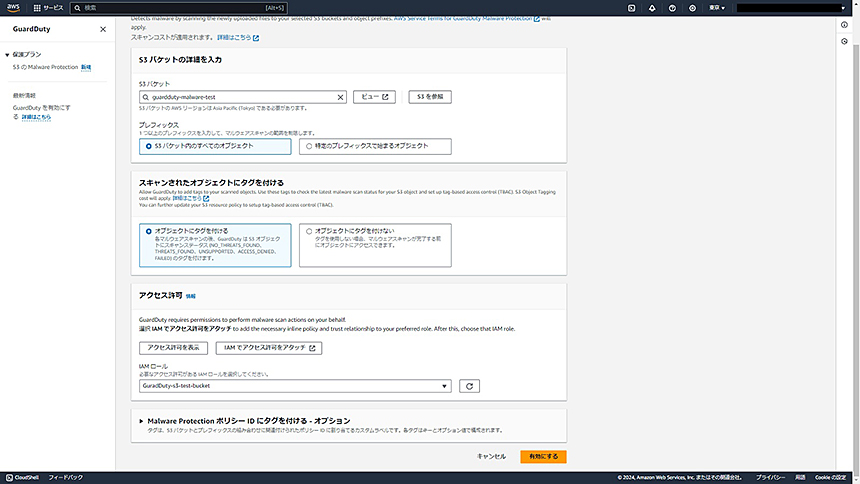Open the Tokyo region dropdown

tap(717, 8)
